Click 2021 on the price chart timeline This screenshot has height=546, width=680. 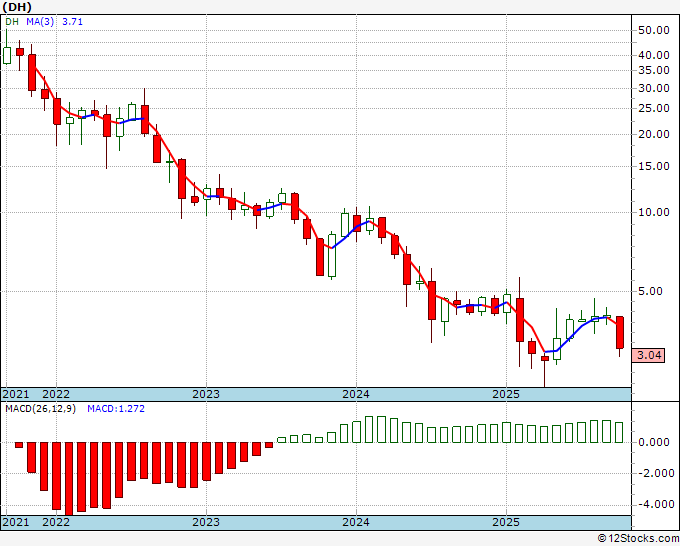click(16, 394)
